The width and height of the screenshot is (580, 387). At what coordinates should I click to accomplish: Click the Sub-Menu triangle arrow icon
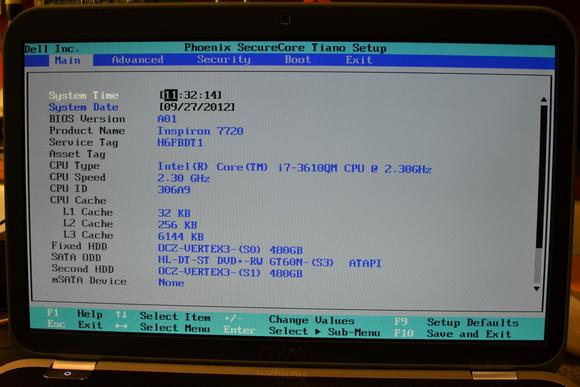(x=318, y=332)
